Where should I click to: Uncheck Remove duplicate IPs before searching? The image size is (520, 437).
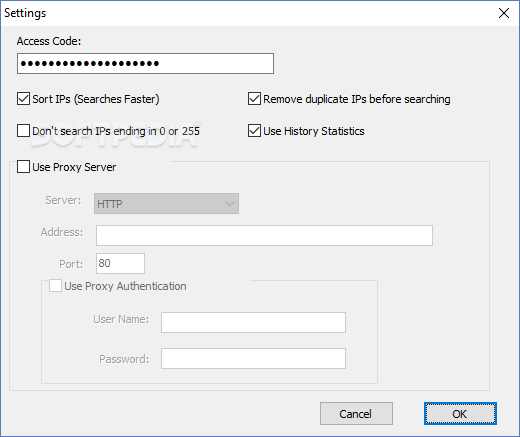[x=254, y=99]
